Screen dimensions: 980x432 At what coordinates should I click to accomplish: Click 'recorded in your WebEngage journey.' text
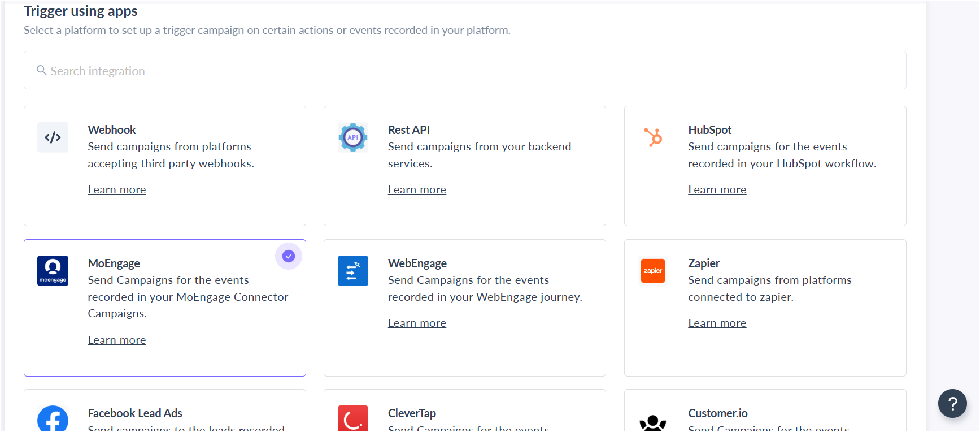[485, 297]
